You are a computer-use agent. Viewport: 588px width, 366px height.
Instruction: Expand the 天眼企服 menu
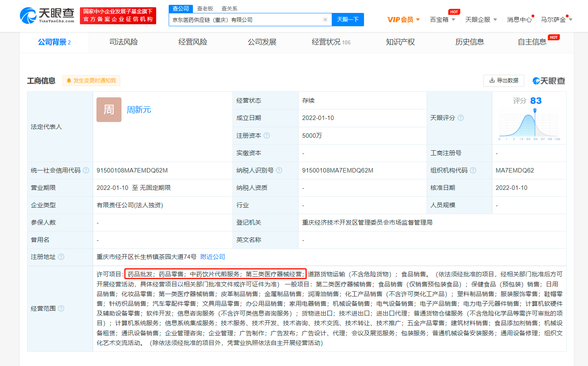click(x=481, y=19)
